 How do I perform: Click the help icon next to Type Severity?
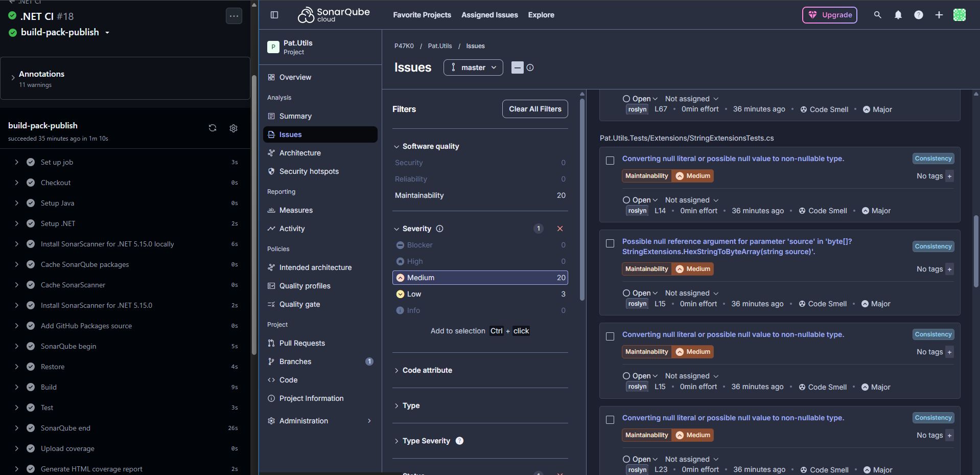tap(459, 441)
